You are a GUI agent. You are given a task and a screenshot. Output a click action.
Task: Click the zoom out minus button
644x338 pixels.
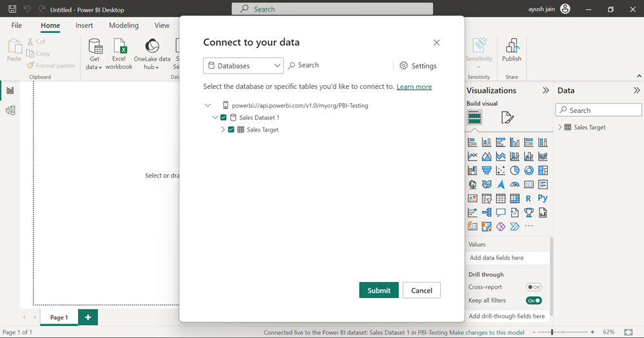click(x=534, y=332)
